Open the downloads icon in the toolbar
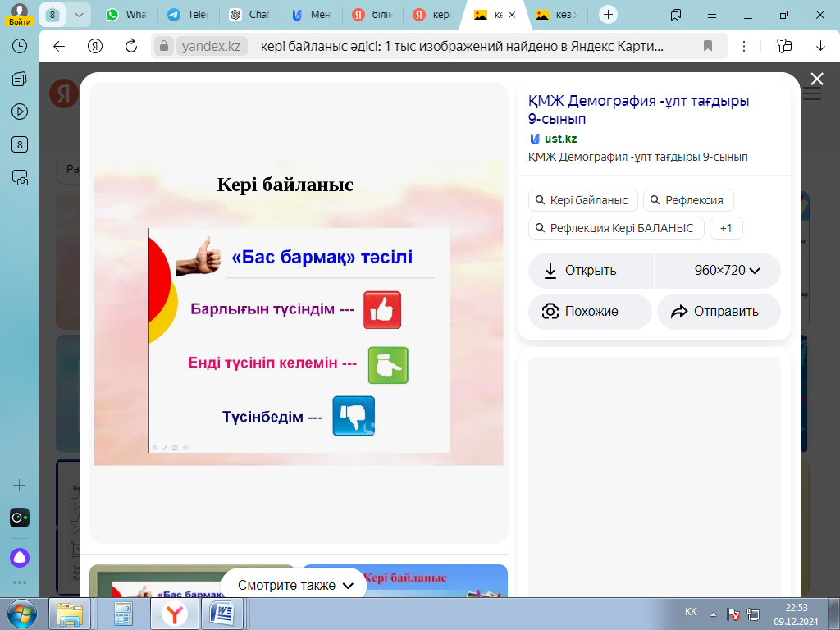This screenshot has width=840, height=630. (820, 46)
